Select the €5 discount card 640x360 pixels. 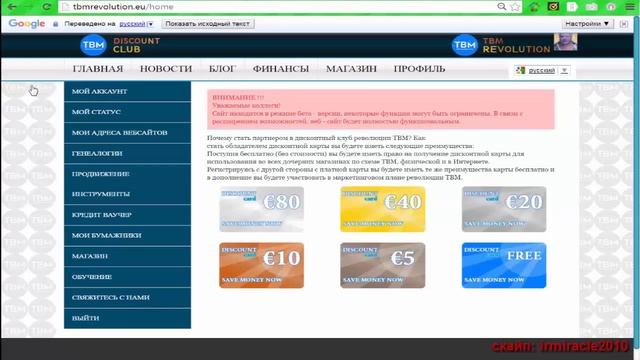coord(383,265)
